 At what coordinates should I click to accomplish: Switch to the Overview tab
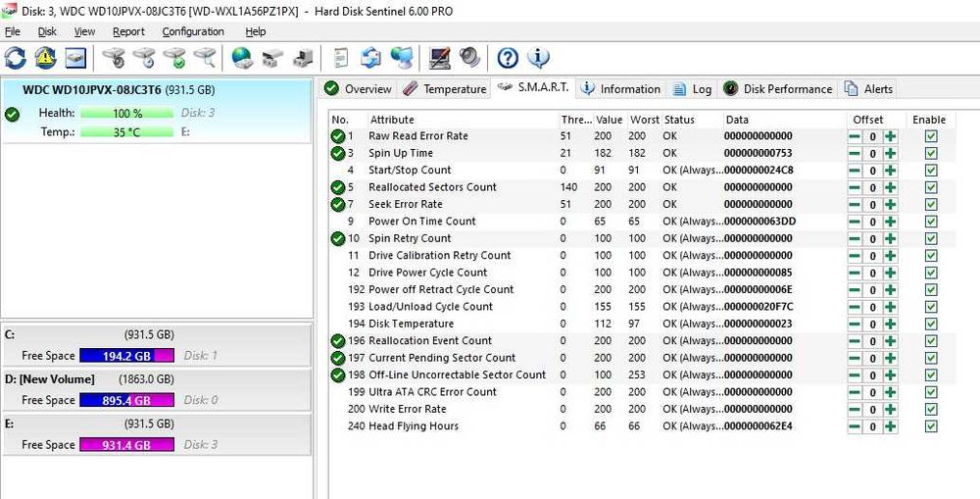coord(358,89)
